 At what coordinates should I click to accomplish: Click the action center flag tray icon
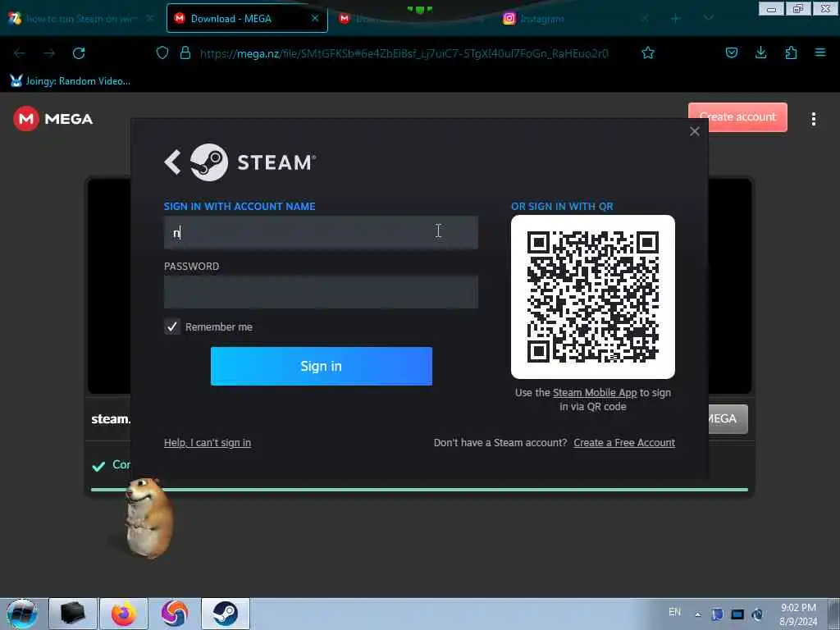click(717, 614)
